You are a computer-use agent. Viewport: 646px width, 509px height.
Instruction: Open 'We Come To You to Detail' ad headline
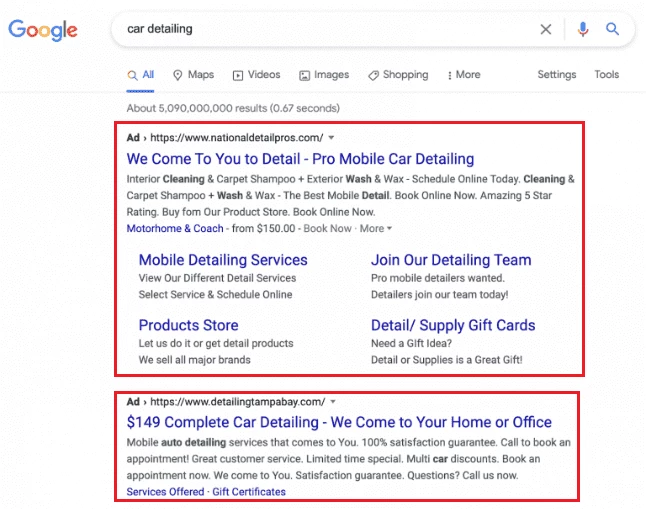pos(300,159)
